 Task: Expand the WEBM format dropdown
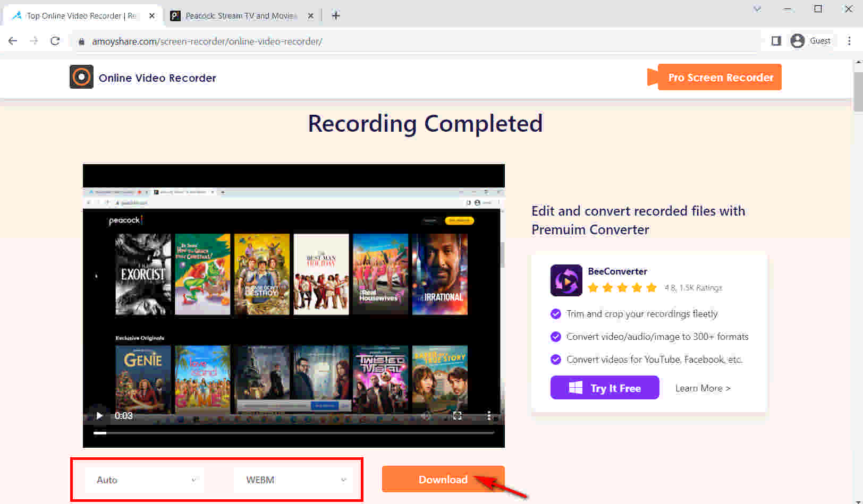coord(295,480)
